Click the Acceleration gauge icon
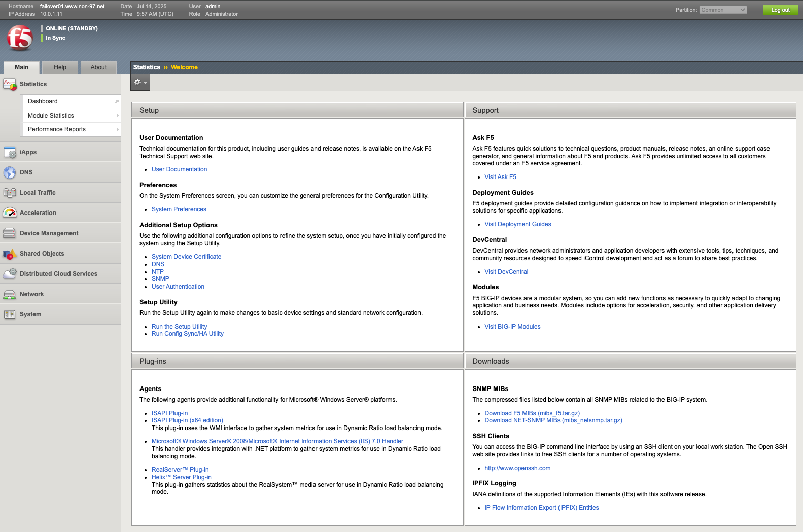Image resolution: width=803 pixels, height=532 pixels. [x=10, y=213]
